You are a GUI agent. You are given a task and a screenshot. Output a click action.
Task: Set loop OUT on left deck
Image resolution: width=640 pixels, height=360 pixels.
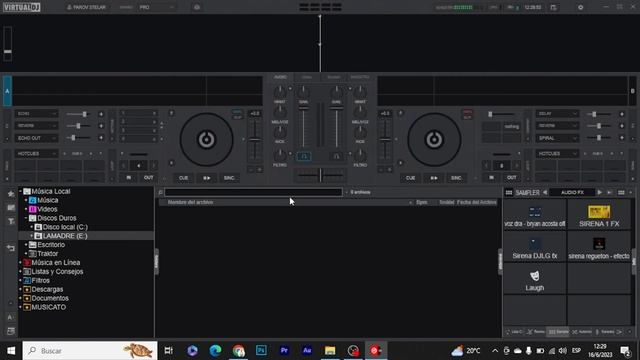tap(148, 178)
